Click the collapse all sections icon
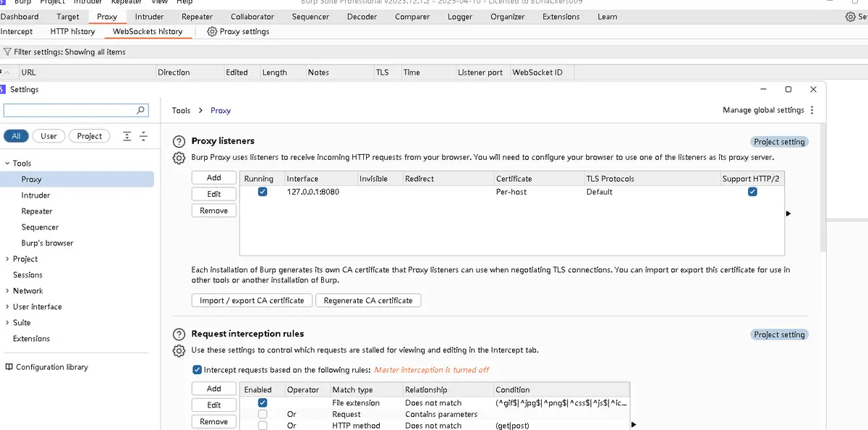The width and height of the screenshot is (868, 430). [x=143, y=136]
